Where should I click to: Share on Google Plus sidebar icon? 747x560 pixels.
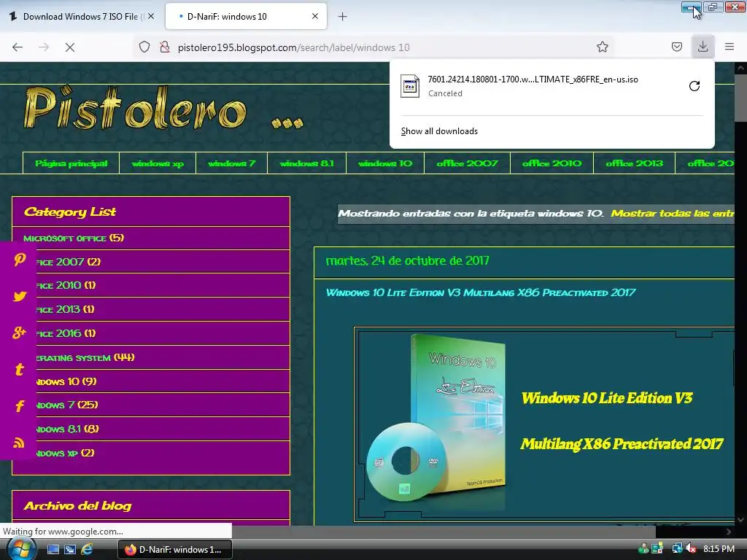pyautogui.click(x=20, y=332)
